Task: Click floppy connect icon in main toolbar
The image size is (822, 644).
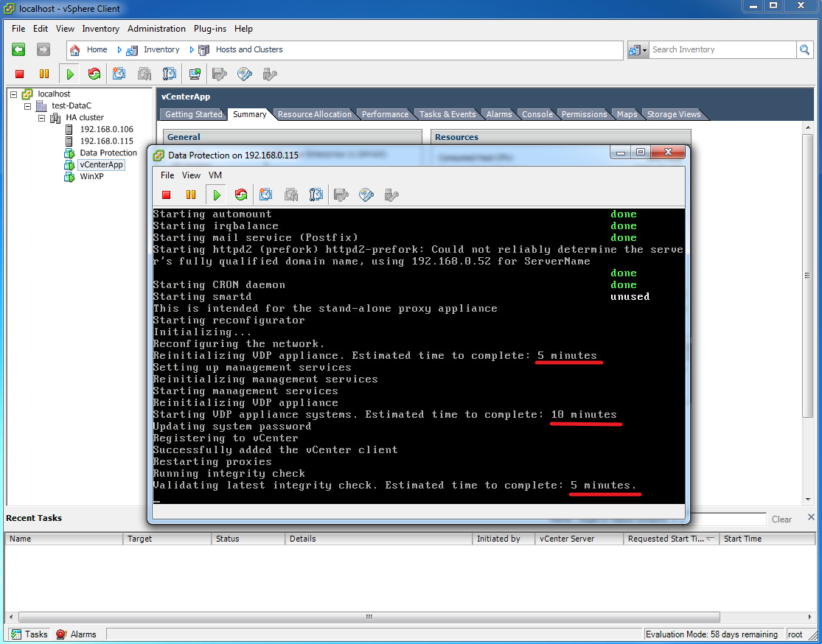Action: (219, 74)
